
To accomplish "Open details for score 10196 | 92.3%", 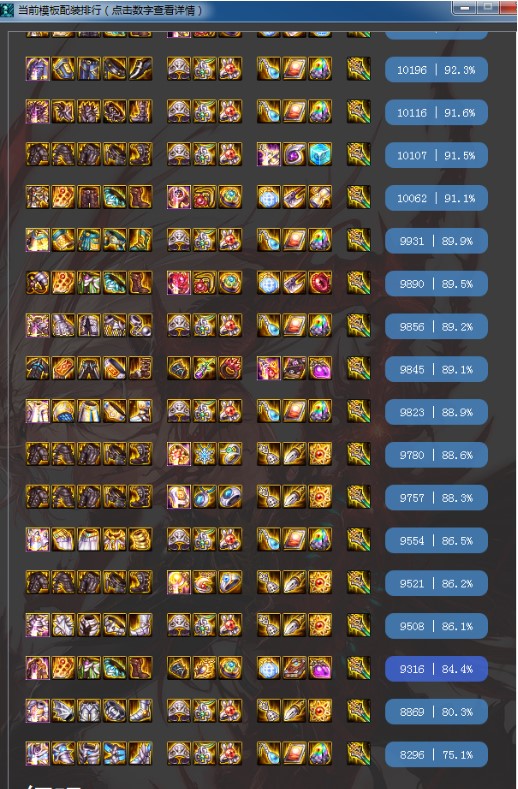I will [436, 70].
